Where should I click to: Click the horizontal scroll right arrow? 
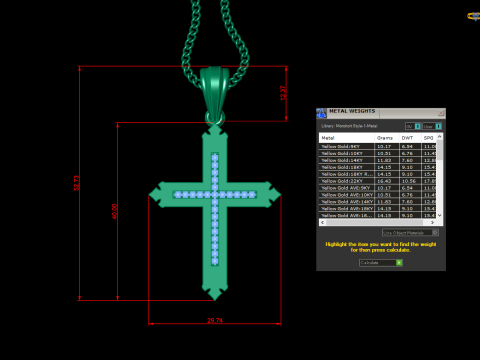point(433,222)
